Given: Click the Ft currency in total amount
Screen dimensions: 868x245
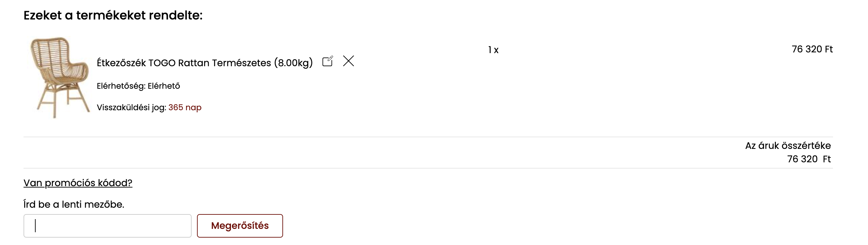Looking at the screenshot, I should click(827, 159).
